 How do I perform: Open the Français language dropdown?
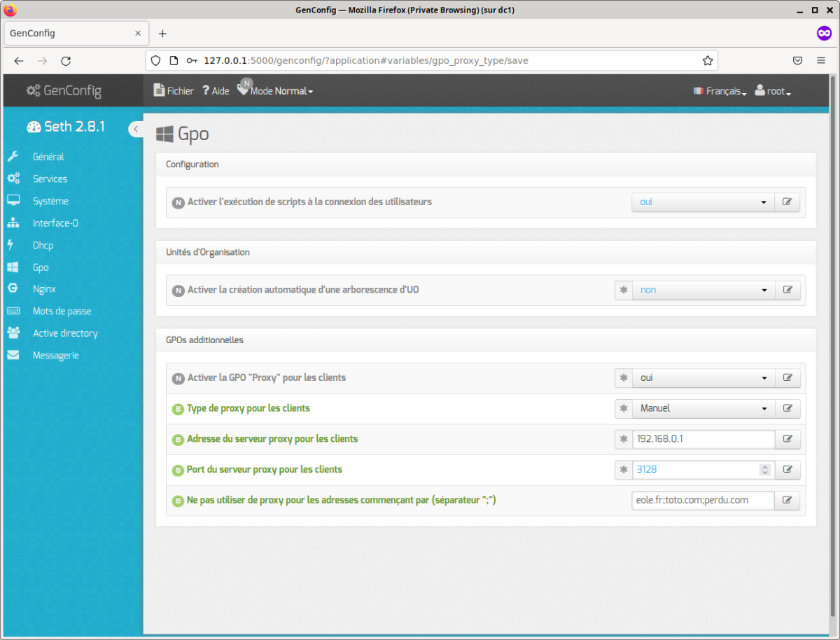(x=720, y=91)
